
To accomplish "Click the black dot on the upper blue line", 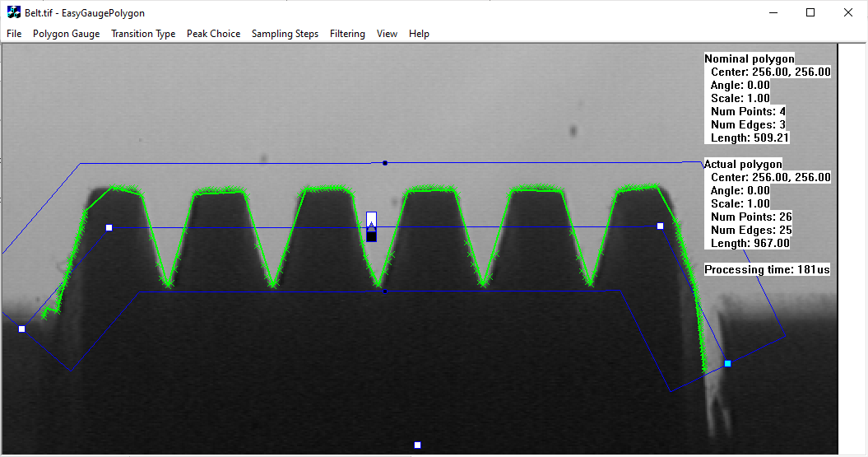I will 385,163.
